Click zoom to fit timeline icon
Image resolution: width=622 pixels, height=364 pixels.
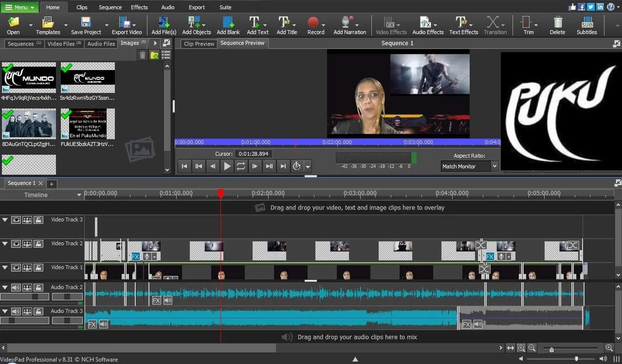coord(510,348)
